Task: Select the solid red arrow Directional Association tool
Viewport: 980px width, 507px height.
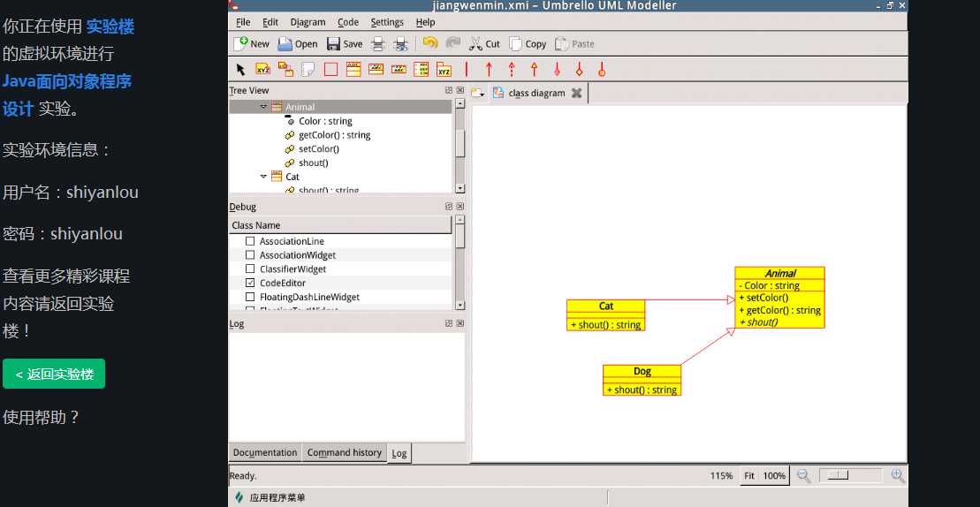Action: pos(489,69)
